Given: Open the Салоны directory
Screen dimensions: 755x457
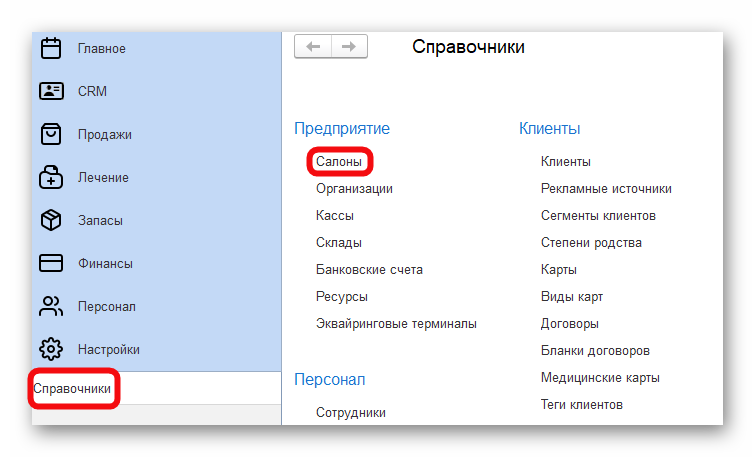Looking at the screenshot, I should point(339,162).
